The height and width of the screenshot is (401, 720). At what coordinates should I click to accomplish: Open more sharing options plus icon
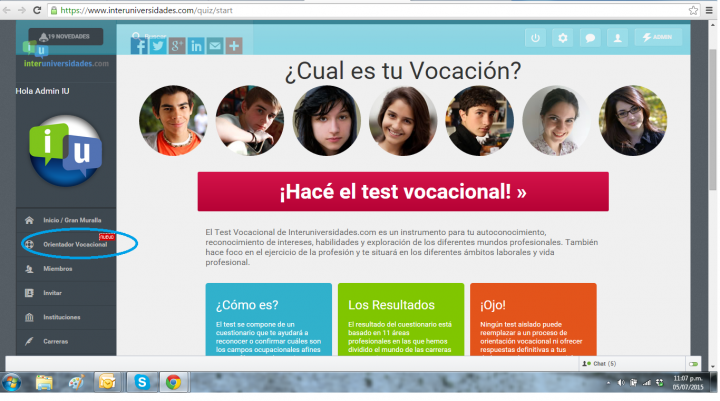pos(234,46)
